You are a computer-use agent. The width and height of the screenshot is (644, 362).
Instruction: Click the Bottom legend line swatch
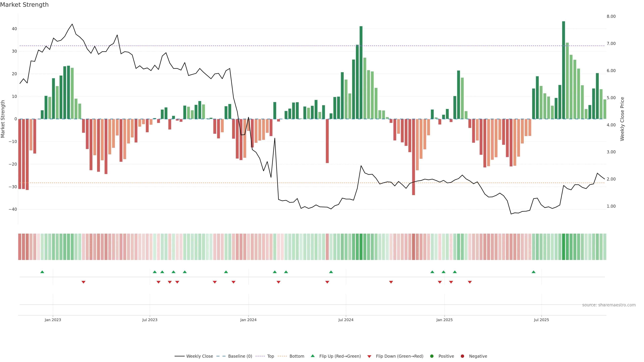coord(282,356)
